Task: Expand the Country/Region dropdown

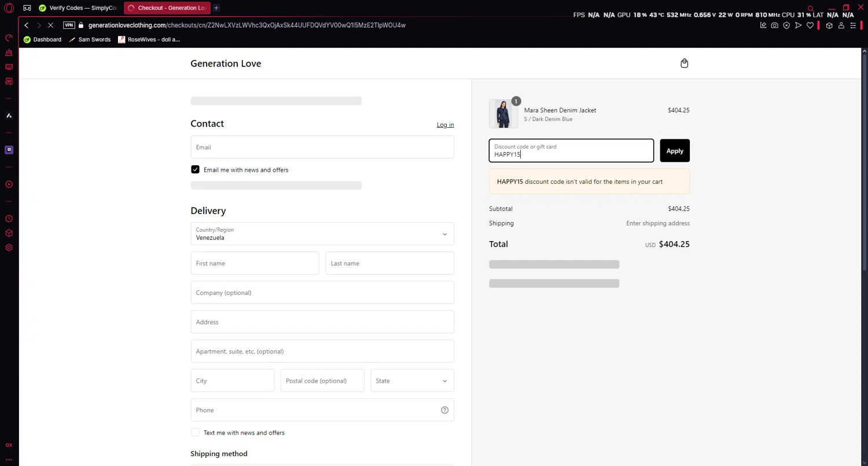Action: click(x=322, y=234)
